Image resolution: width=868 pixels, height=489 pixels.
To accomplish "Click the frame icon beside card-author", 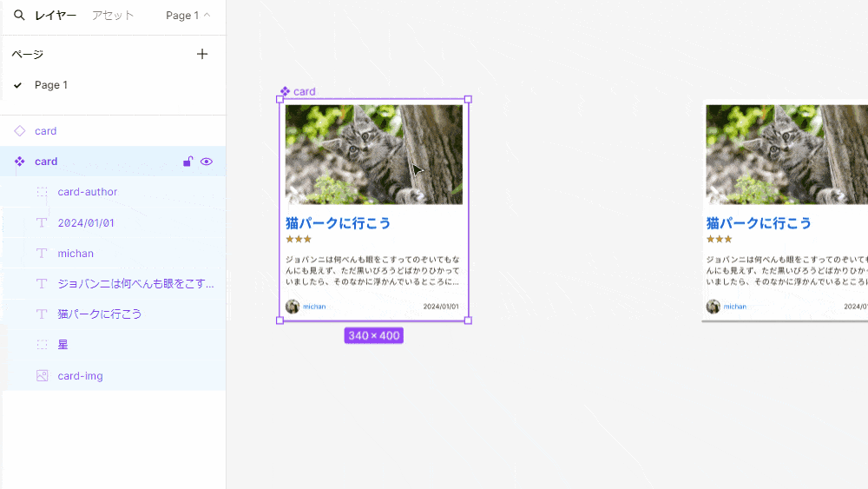I will tap(42, 192).
